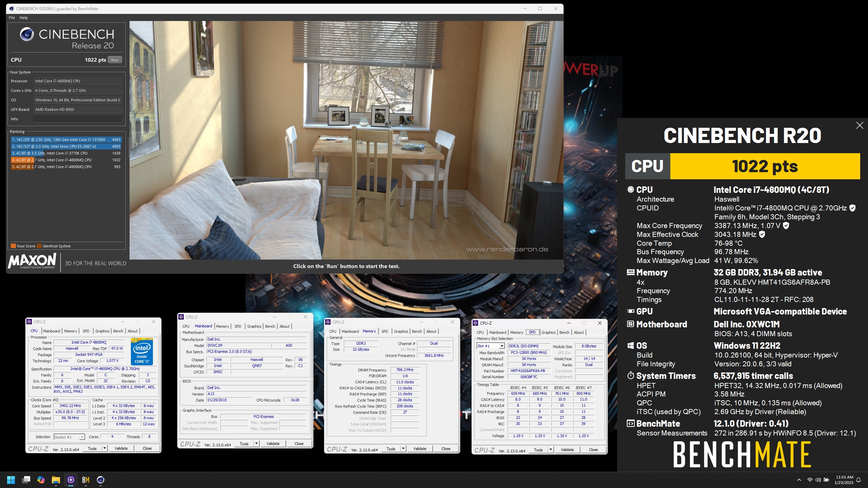Open the volume speaker tray icon

(818, 480)
